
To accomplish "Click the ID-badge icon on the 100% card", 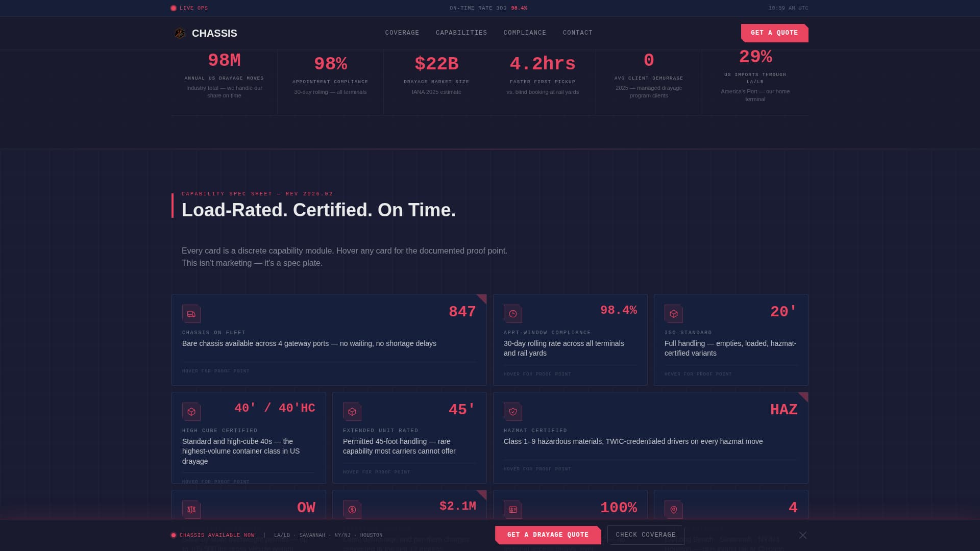I will (x=513, y=510).
